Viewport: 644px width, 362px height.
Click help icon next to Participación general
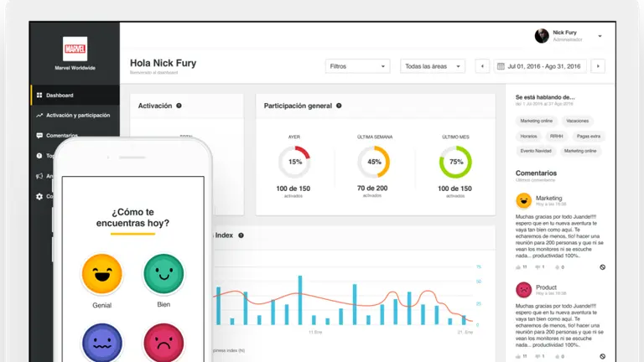[x=339, y=106]
